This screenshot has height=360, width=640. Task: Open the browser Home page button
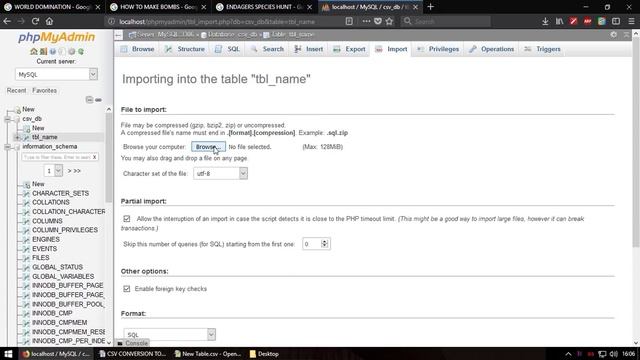click(49, 21)
